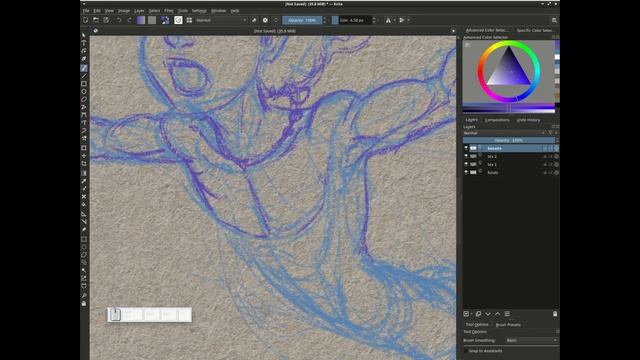Open the Settings menu
Screen dimensions: 640x360
point(199,11)
